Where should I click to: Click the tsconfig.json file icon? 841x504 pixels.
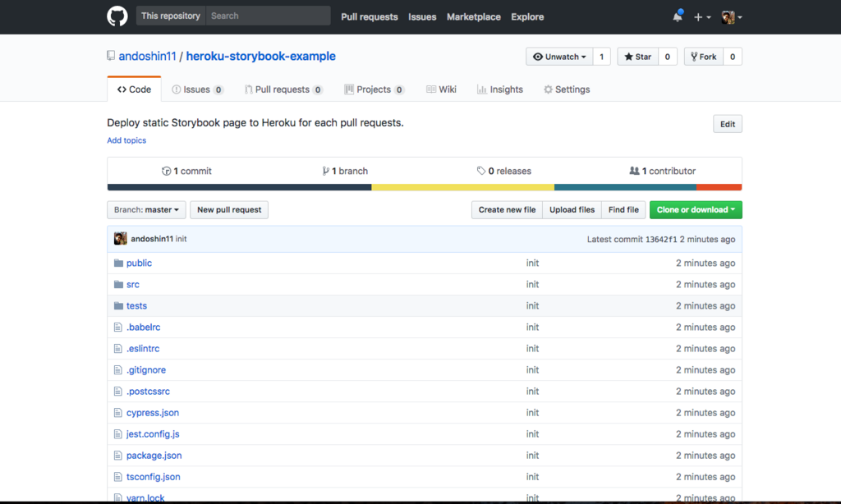point(118,477)
